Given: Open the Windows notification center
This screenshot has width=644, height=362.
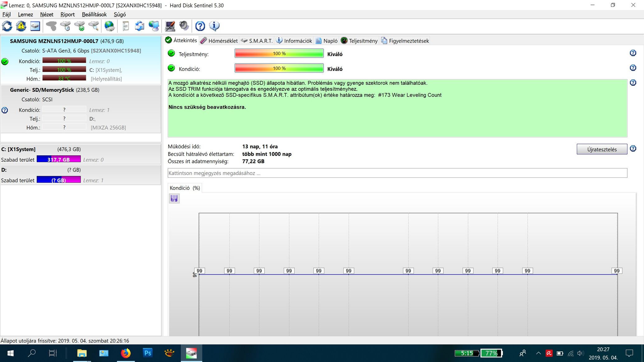Looking at the screenshot, I should pyautogui.click(x=629, y=353).
